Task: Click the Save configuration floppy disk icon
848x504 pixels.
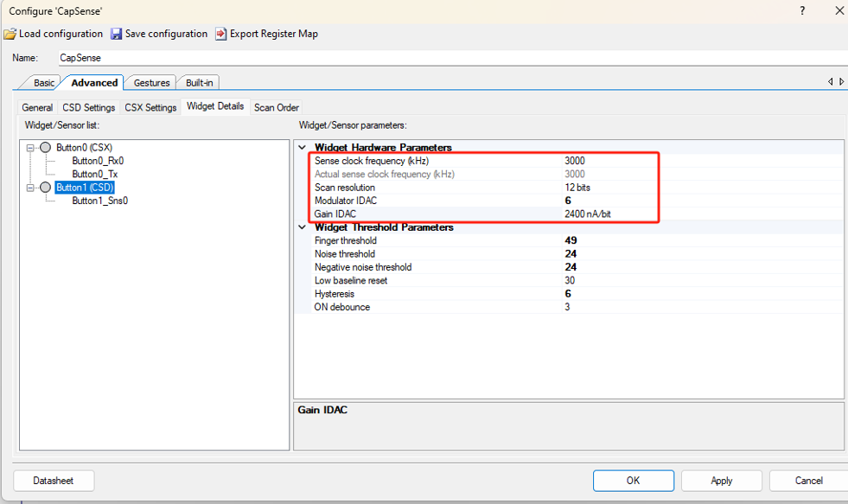Action: coord(117,34)
